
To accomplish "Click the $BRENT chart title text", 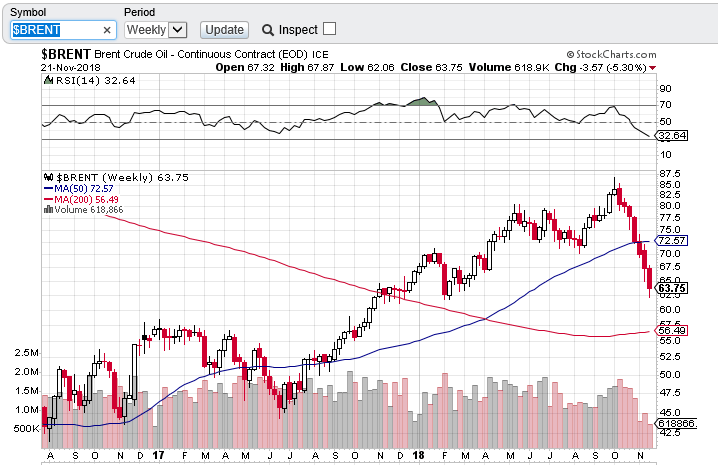I will tap(66, 55).
